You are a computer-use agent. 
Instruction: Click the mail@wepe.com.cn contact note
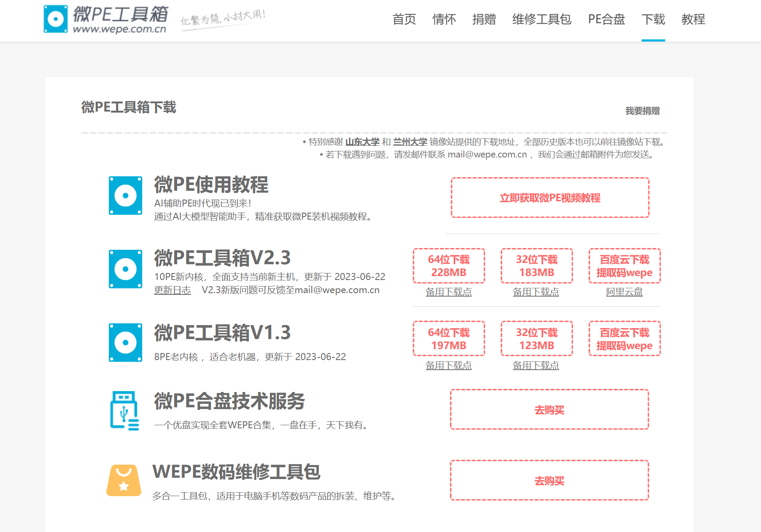tap(487, 154)
